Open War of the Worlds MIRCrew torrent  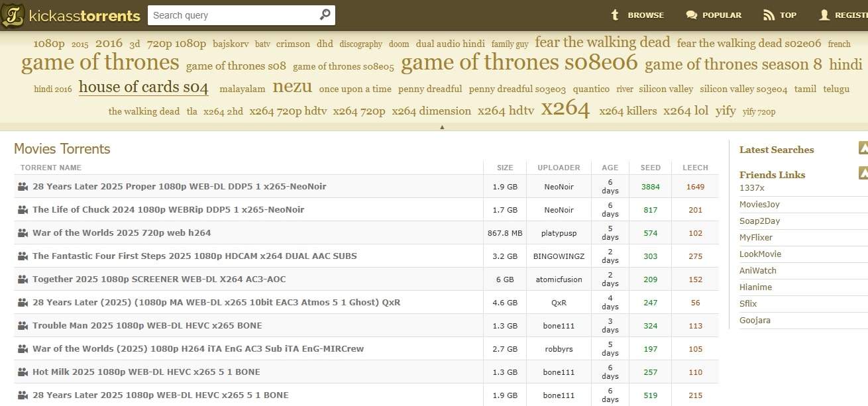pyautogui.click(x=198, y=349)
